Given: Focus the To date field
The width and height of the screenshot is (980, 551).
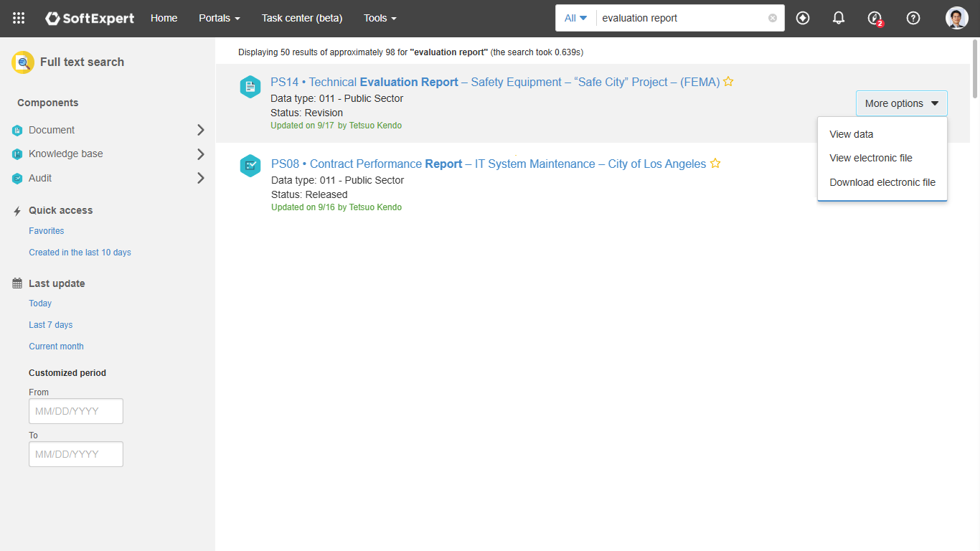Looking at the screenshot, I should [76, 454].
